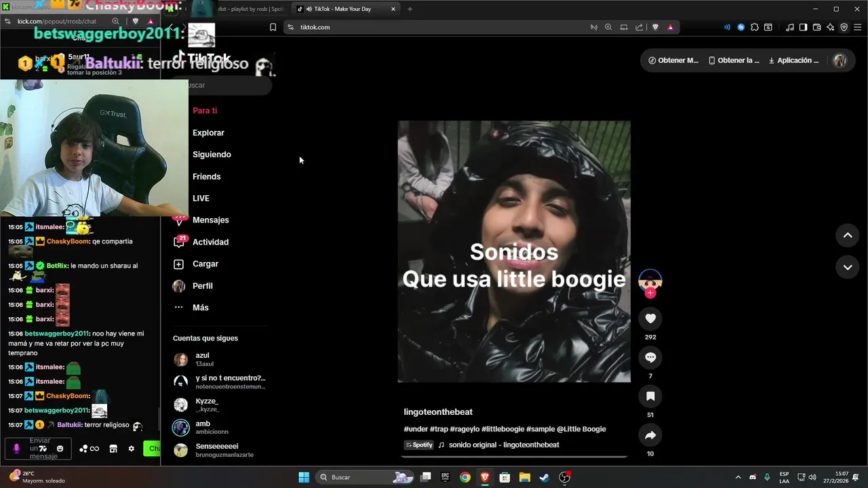Open OBS Studio from the taskbar
Viewport: 868px width, 488px height.
pos(564,477)
